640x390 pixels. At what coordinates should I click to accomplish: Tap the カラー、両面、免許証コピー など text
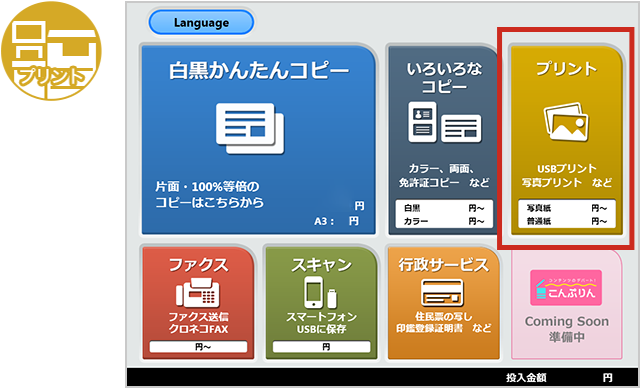point(444,175)
